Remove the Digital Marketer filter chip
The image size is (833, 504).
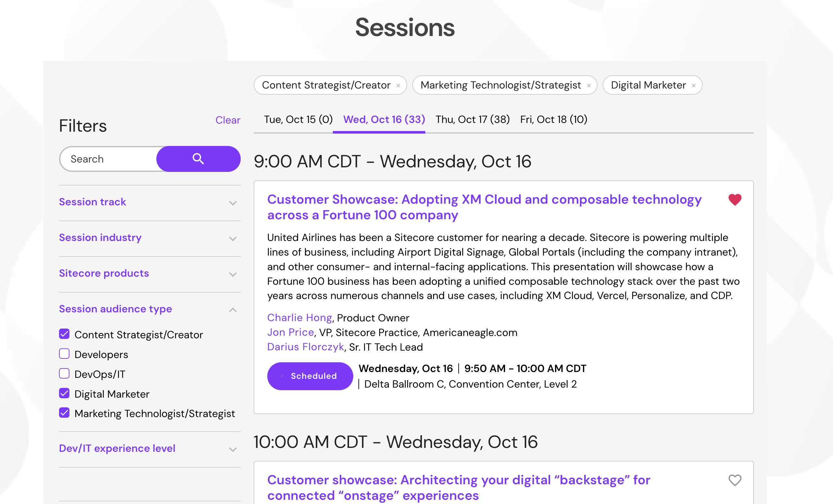point(694,86)
